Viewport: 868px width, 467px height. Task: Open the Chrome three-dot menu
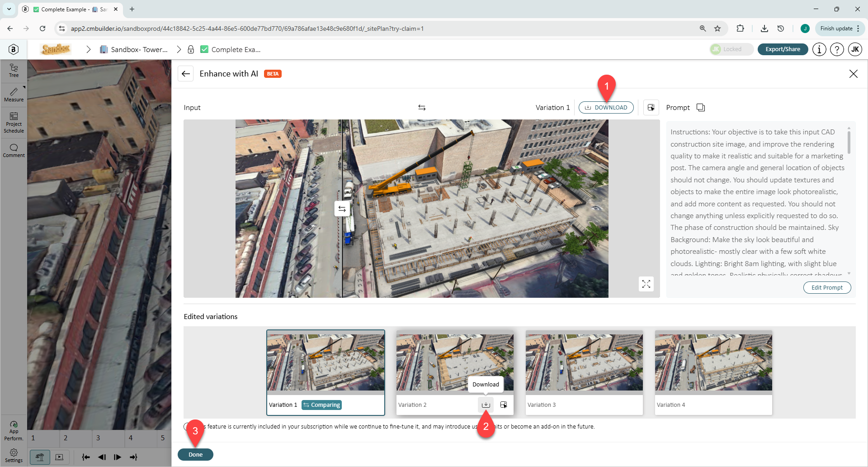tap(858, 29)
